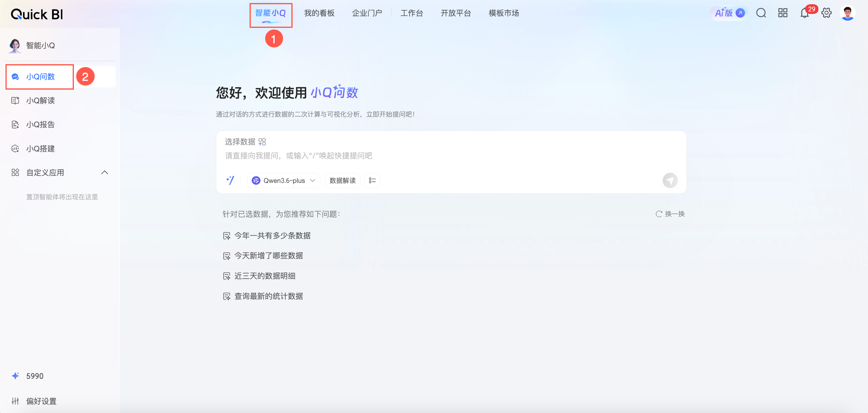Click the 小Q解读 book icon
Image resolution: width=868 pixels, height=413 pixels.
click(x=15, y=101)
